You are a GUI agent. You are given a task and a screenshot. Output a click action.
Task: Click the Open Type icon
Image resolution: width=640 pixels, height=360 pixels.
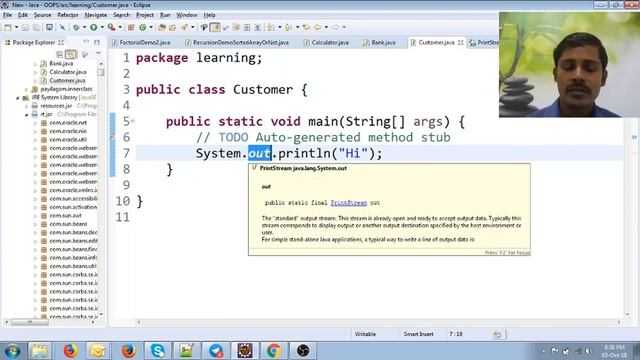pyautogui.click(x=162, y=27)
